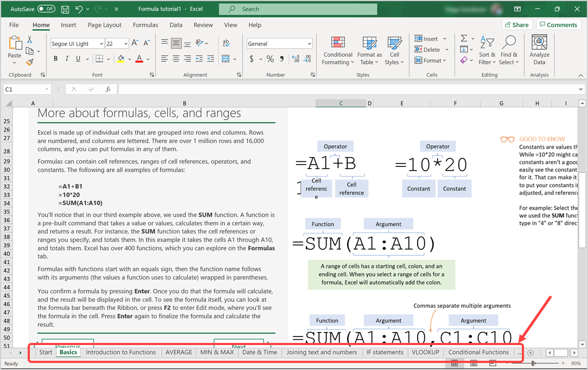The image size is (588, 370).
Task: Open Conditional Formatting in the Styles group
Action: pyautogui.click(x=338, y=51)
